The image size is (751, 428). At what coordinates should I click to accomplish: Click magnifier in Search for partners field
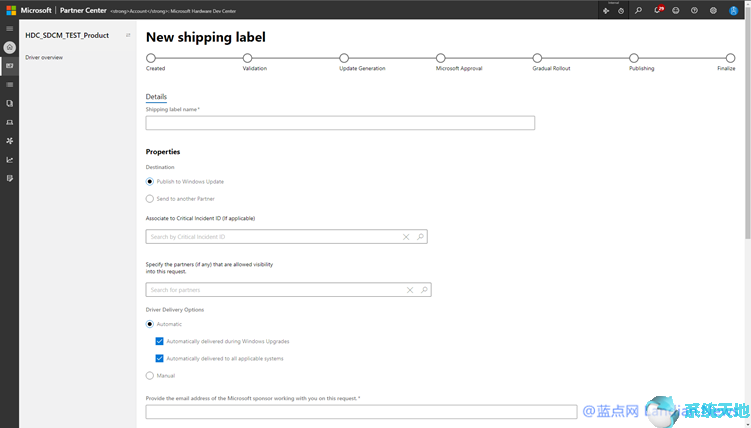424,290
